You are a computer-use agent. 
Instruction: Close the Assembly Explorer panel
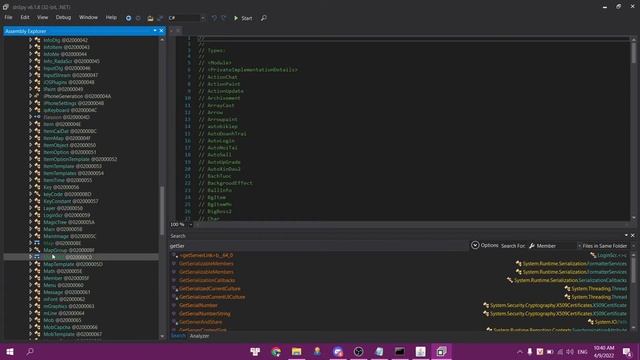pos(161,31)
